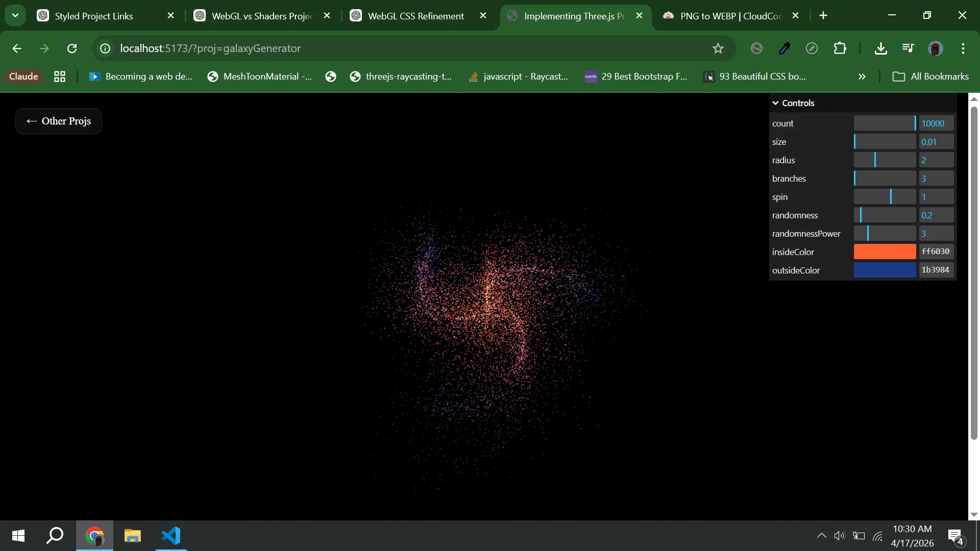Open the MeshToonMaterial bookmark
This screenshot has height=551, width=980.
pos(259,77)
